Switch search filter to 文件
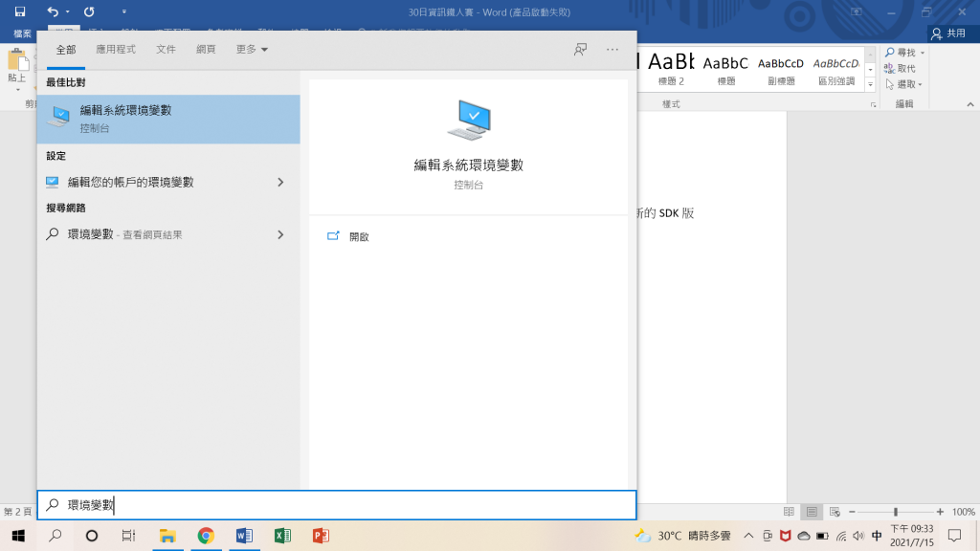 (166, 50)
